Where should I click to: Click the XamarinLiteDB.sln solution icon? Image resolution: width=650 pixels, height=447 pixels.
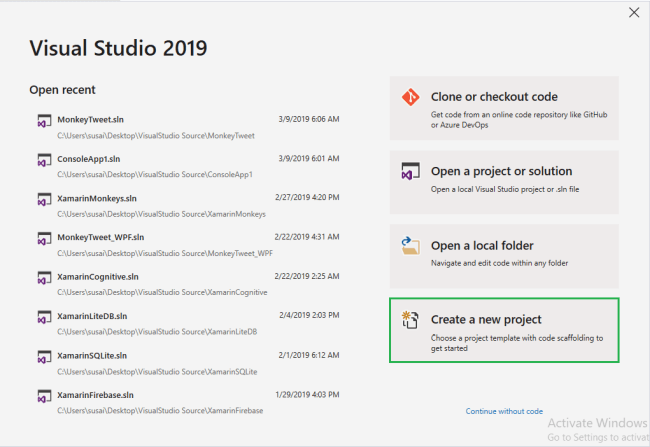click(44, 318)
